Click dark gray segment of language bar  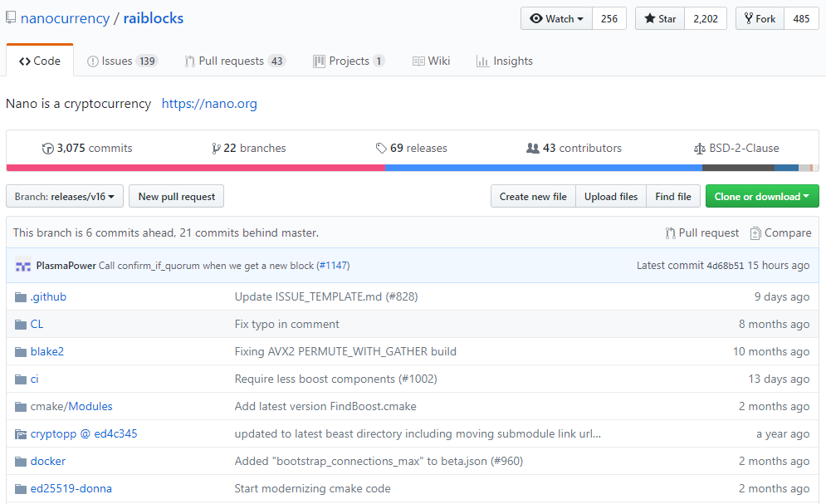[739, 168]
